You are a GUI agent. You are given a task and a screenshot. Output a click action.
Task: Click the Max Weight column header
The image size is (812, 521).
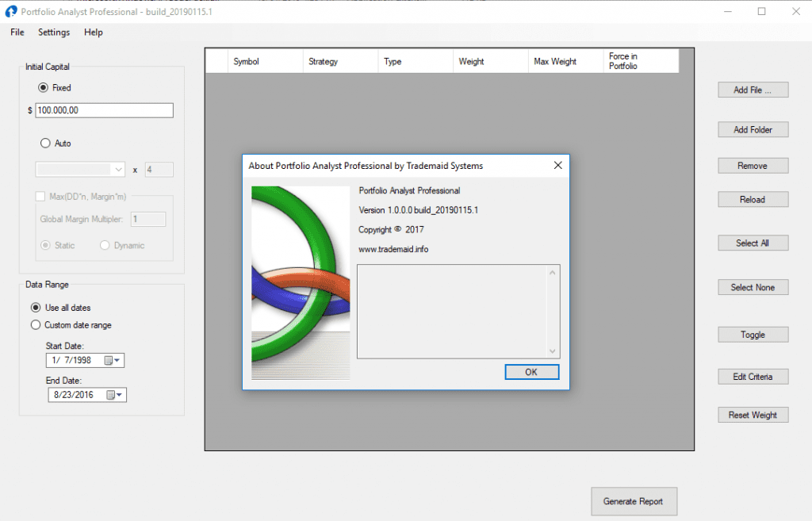point(565,61)
